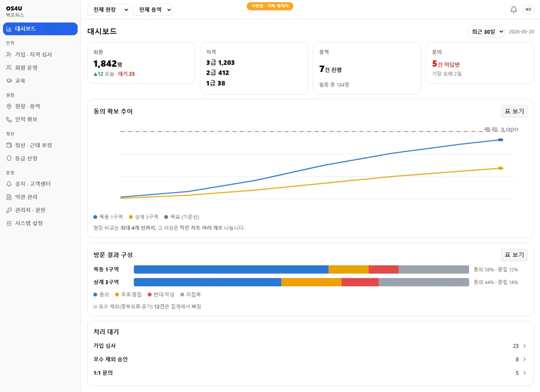
Task: Click the 가장 오래 2일 text
Action: [447, 74]
